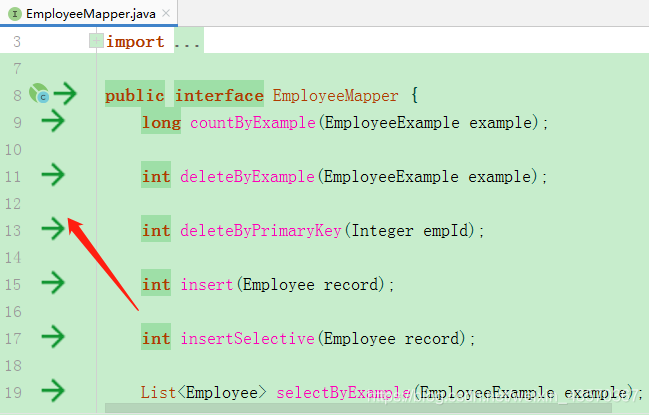This screenshot has width=649, height=415.
Task: Click 'List' return type on line 19
Action: click(x=159, y=393)
